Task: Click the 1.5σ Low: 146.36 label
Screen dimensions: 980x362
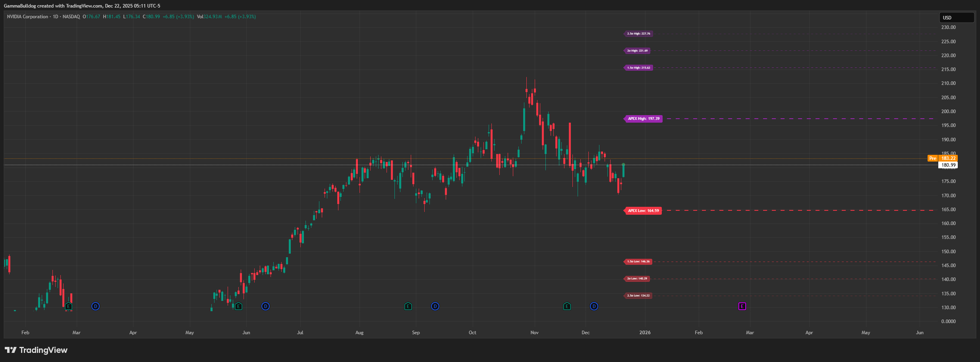Action: tap(638, 262)
